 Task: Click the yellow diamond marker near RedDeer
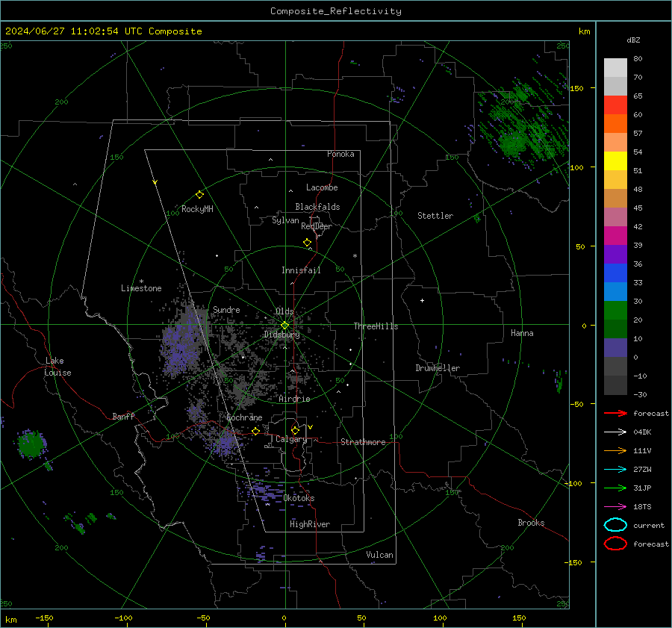(307, 243)
